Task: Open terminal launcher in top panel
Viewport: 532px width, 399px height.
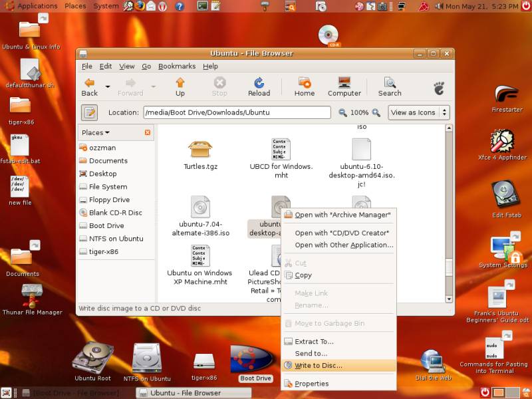Action: click(x=203, y=6)
